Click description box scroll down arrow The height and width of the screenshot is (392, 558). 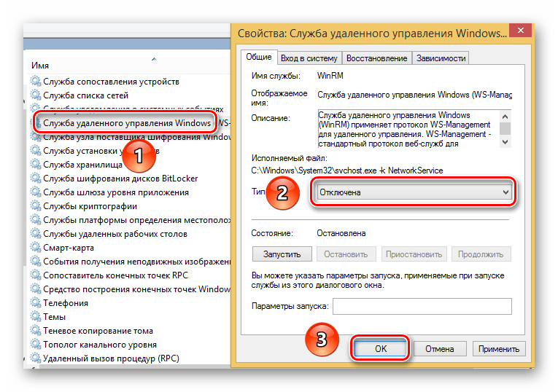(505, 141)
